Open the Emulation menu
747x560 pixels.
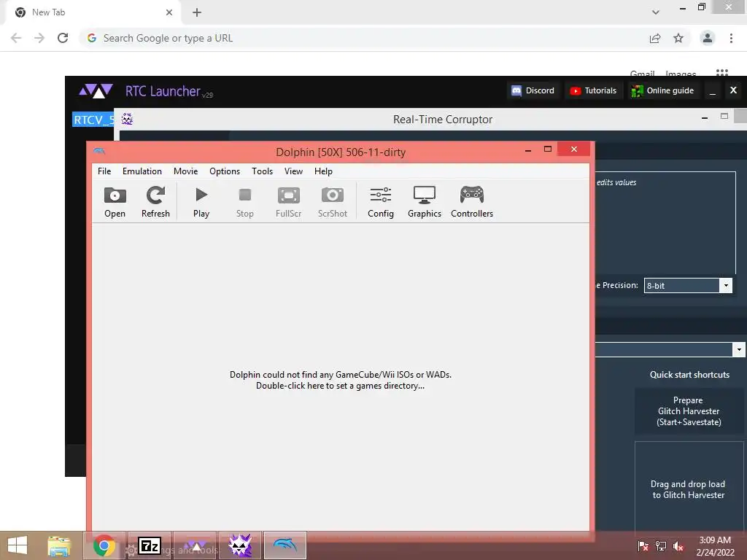coord(142,171)
